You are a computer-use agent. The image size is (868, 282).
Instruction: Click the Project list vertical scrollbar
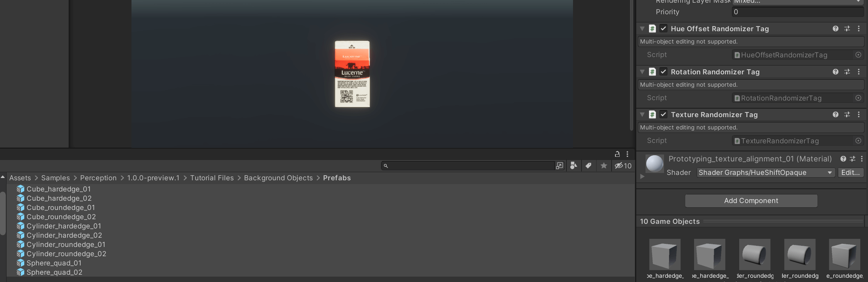pyautogui.click(x=3, y=213)
